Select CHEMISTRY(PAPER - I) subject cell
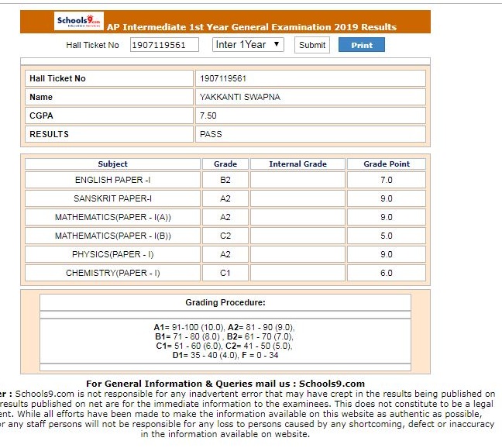502x448 pixels. pyautogui.click(x=112, y=273)
